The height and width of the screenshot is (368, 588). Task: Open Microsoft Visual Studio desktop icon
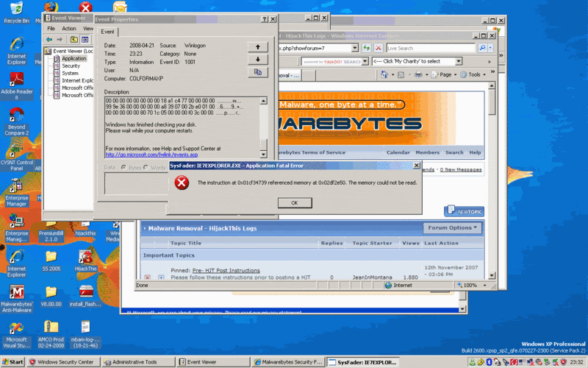coord(16,335)
